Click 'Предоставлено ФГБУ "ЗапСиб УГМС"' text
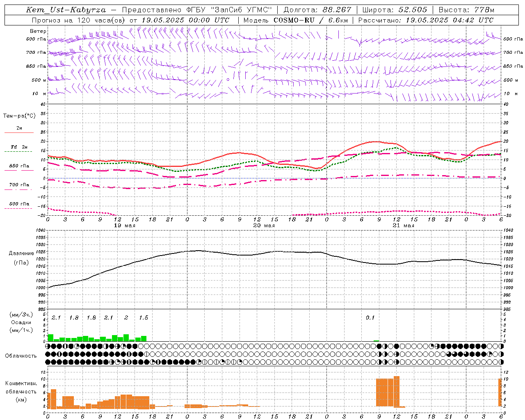 [197, 10]
